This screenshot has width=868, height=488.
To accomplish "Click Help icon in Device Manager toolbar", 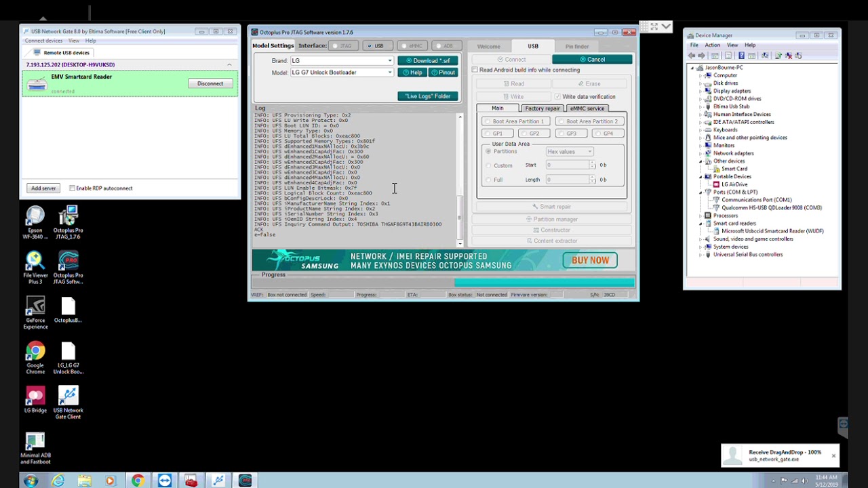I will [x=741, y=56].
